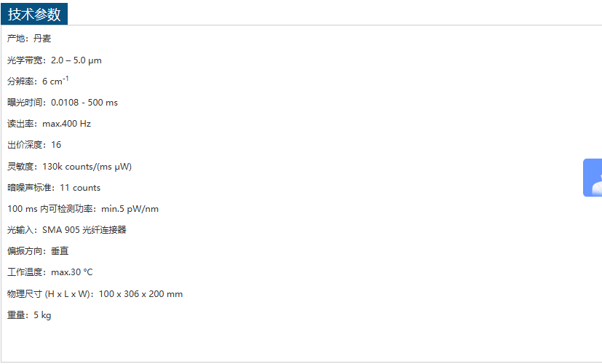Screen dimensions: 602x364
Task: Click the min.5 pW/nm value
Action: tap(130, 209)
